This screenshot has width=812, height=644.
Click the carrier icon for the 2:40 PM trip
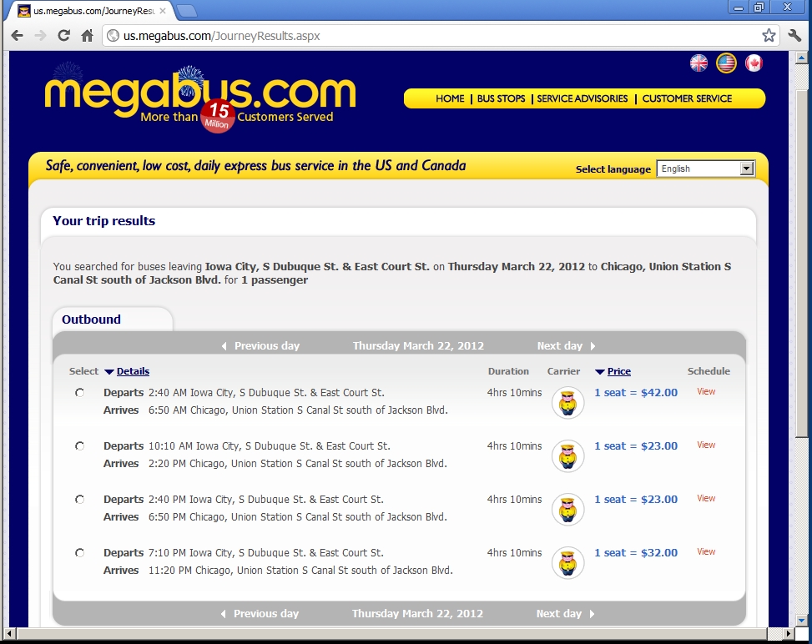(x=567, y=510)
